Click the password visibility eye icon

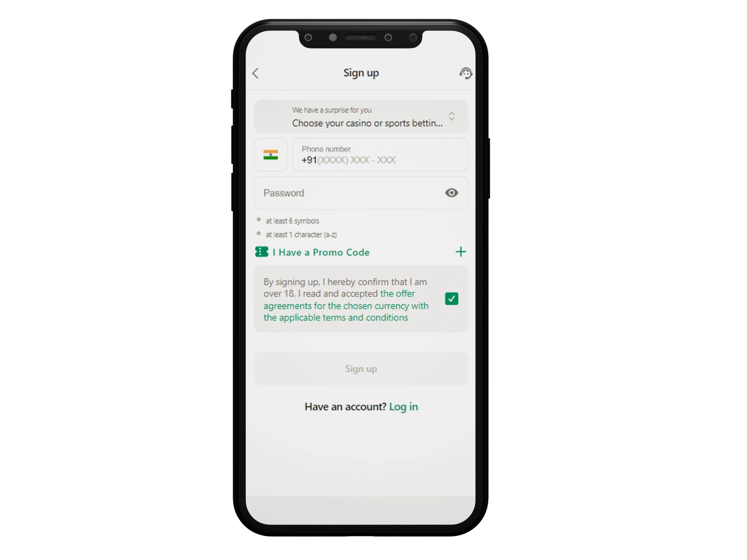452,192
